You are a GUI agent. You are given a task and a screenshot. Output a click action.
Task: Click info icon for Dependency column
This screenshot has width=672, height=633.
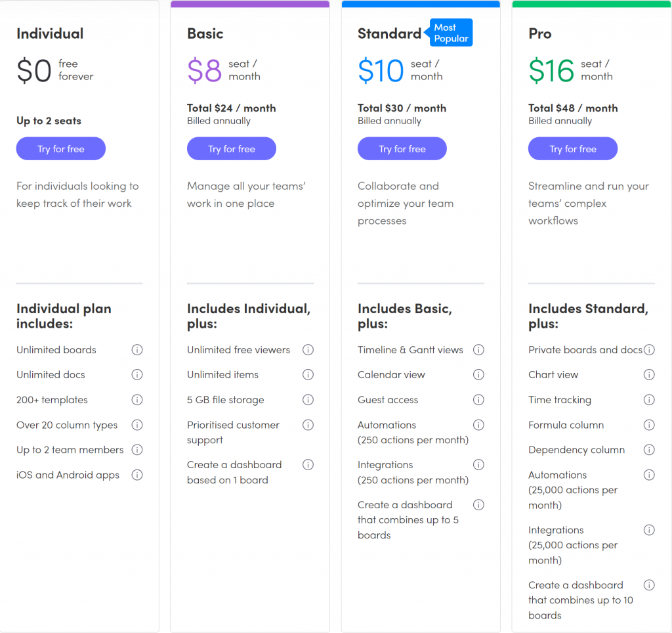[x=649, y=450]
